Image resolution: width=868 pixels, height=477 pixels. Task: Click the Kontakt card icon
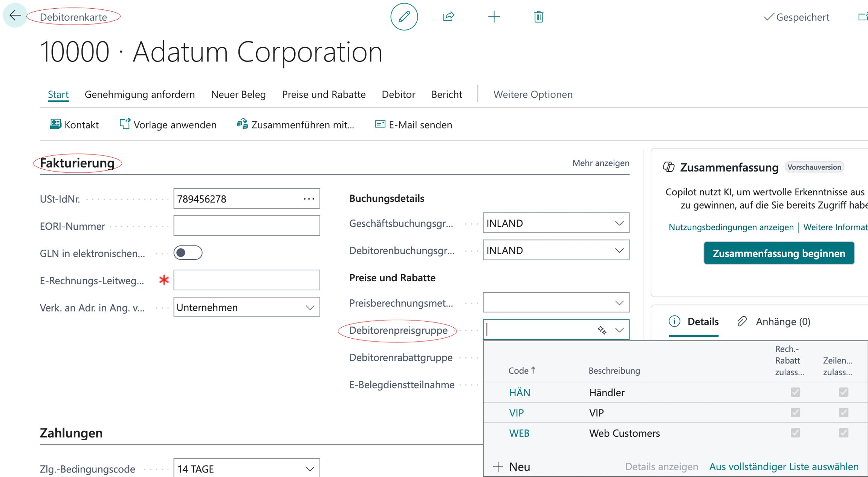(55, 124)
